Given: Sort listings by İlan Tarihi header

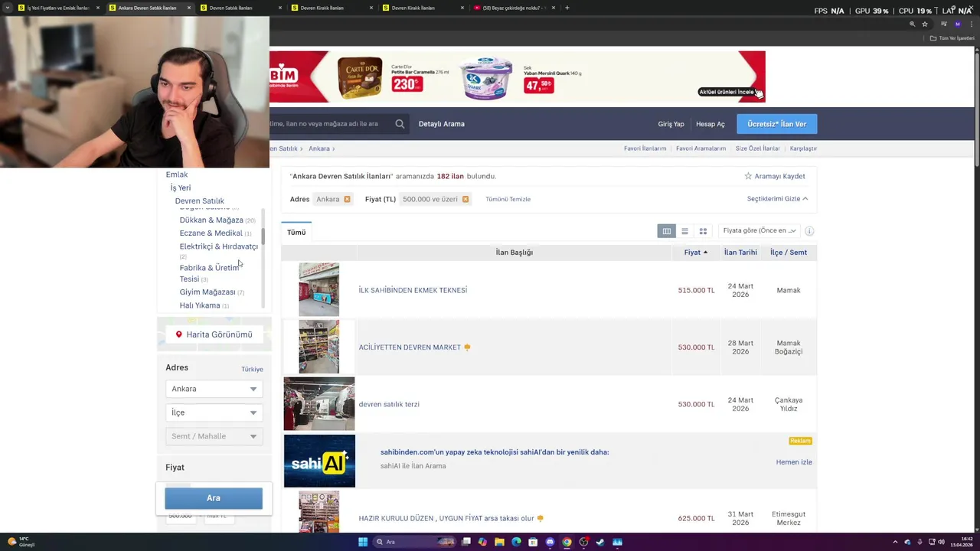Looking at the screenshot, I should coord(740,253).
